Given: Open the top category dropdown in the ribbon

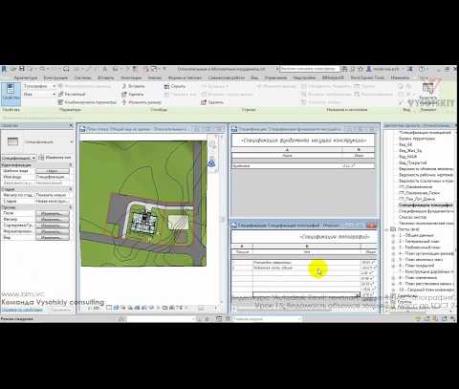Looking at the screenshot, I should pos(39,86).
